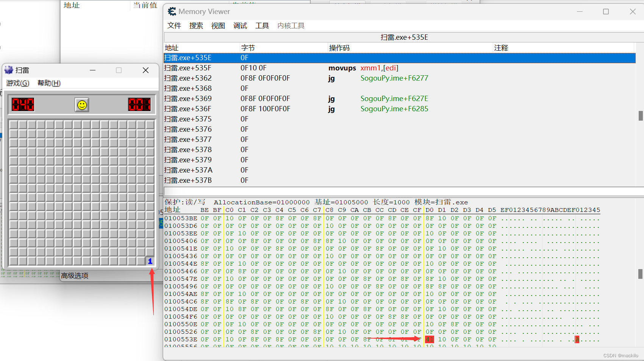Click the Minesweeper mine counter display
Screen dimensions: 644x361
coord(23,104)
